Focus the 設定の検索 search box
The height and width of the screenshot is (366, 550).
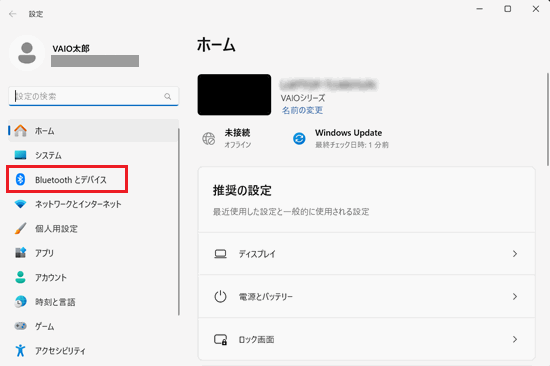(x=93, y=96)
